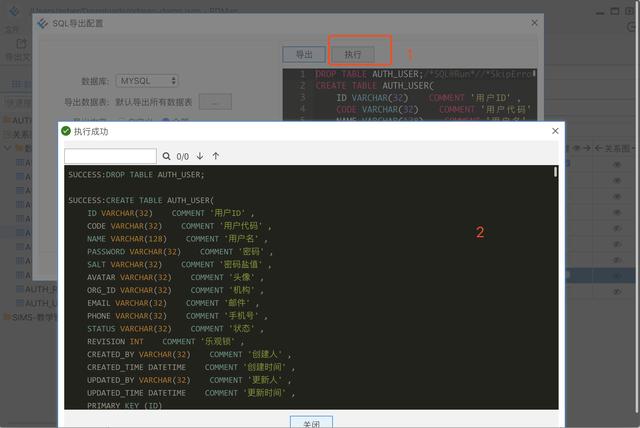Click the NAME VARCHAR(128) line
This screenshot has width=640, height=428.
(178, 239)
